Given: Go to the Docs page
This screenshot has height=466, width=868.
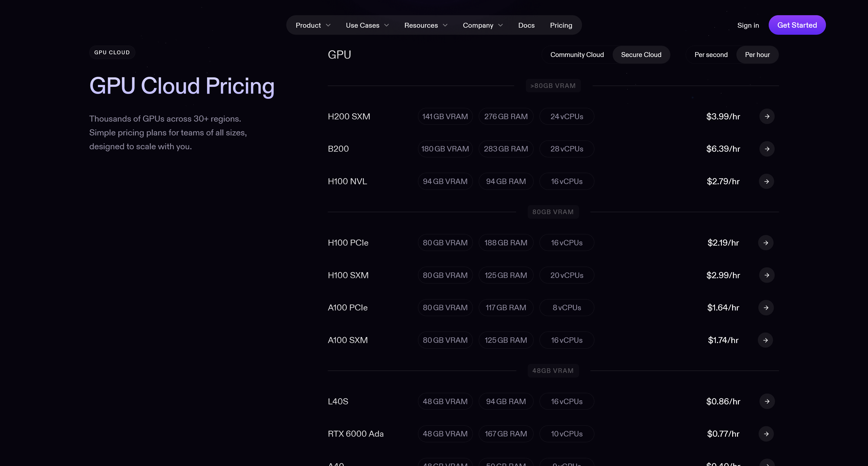Looking at the screenshot, I should pos(526,25).
